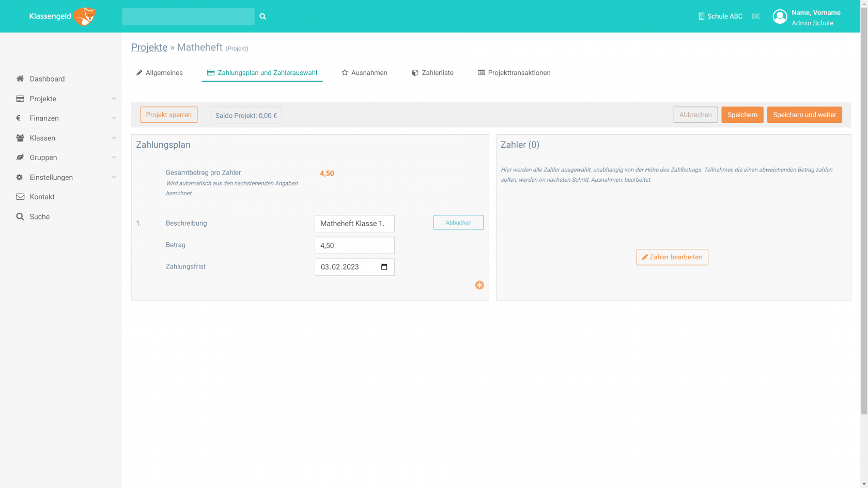Click the cube icon on Zahlerliste tab
This screenshot has height=488, width=868.
tap(415, 73)
